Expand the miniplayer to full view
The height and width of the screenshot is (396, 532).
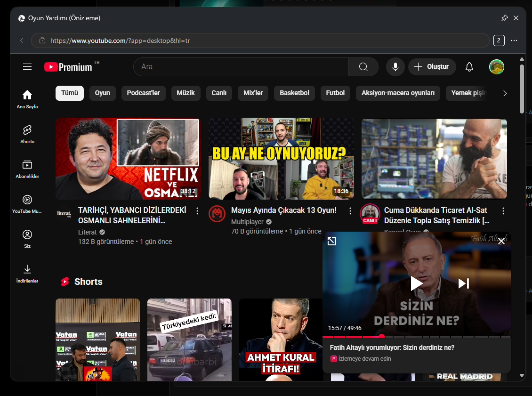332,241
